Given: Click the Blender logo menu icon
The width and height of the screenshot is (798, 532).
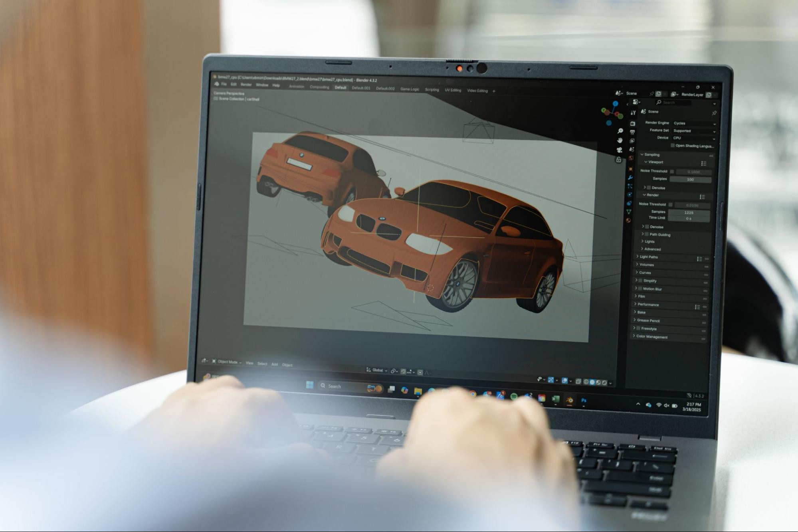Looking at the screenshot, I should (x=217, y=84).
